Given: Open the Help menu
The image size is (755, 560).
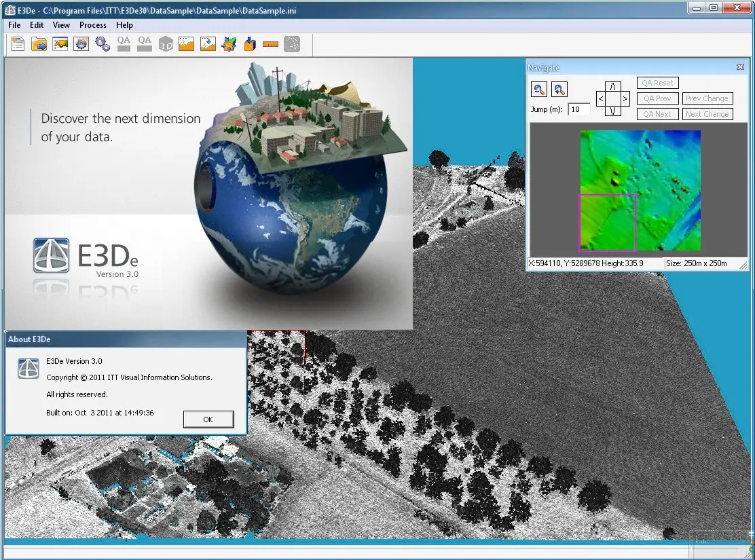Looking at the screenshot, I should click(124, 25).
